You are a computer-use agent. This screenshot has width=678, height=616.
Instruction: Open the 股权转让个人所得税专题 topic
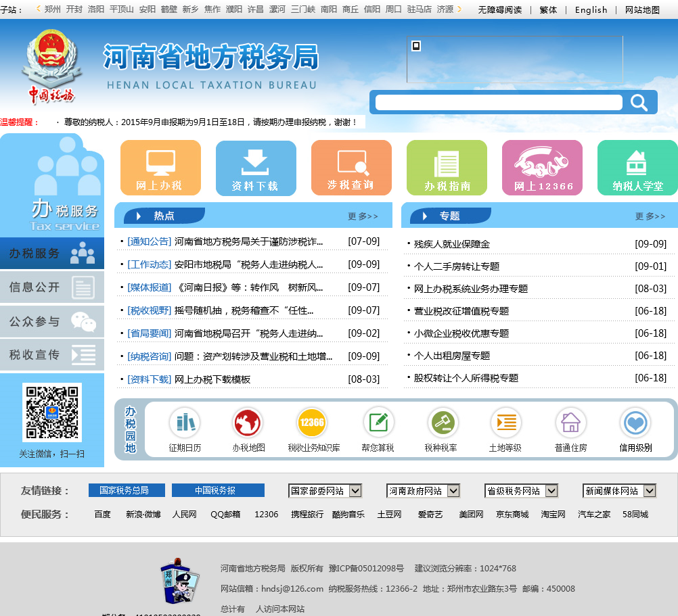click(x=466, y=378)
